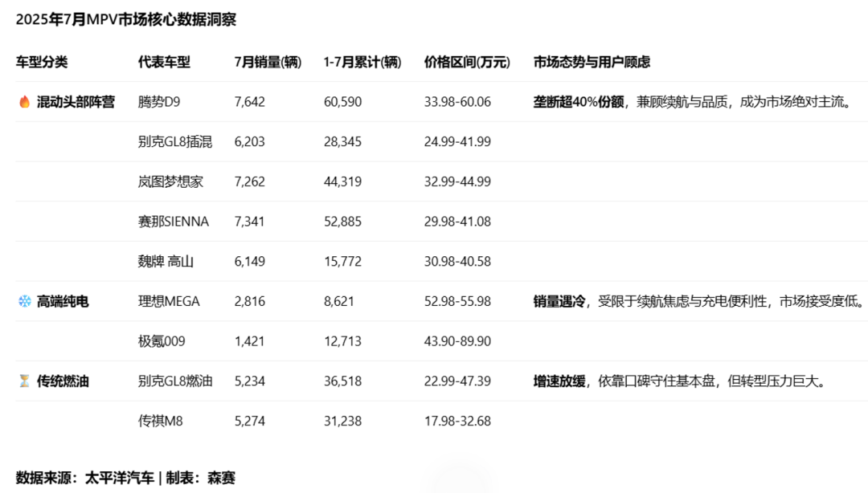Click price range 30.98-40.58
The width and height of the screenshot is (868, 493).
[x=458, y=261]
